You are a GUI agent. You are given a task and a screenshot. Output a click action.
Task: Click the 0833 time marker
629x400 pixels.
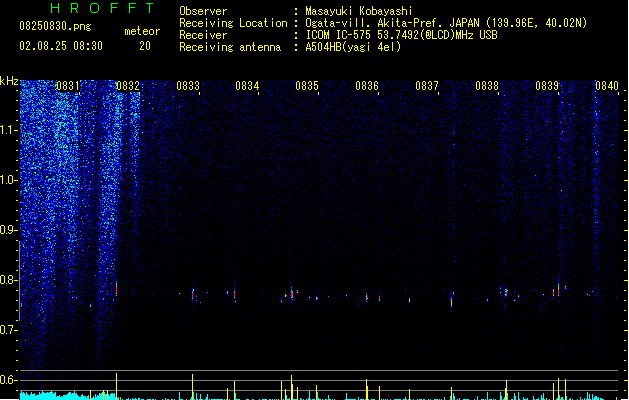[188, 85]
